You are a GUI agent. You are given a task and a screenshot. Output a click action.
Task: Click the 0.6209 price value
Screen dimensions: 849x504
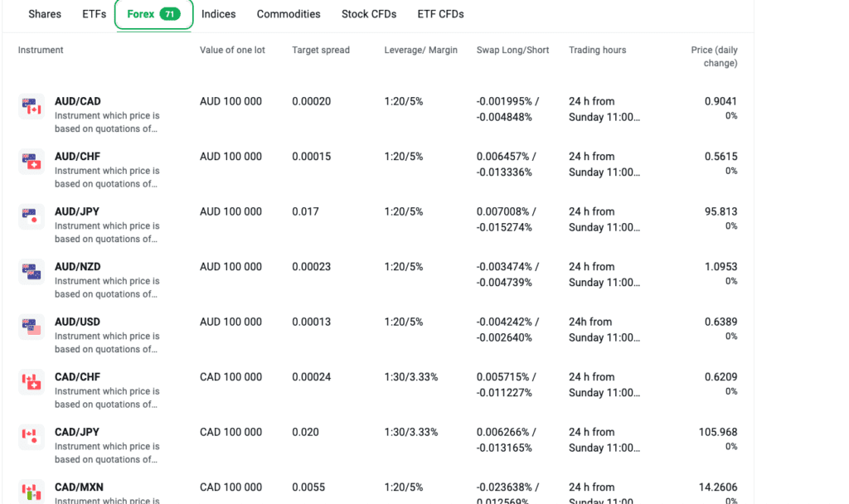point(720,377)
